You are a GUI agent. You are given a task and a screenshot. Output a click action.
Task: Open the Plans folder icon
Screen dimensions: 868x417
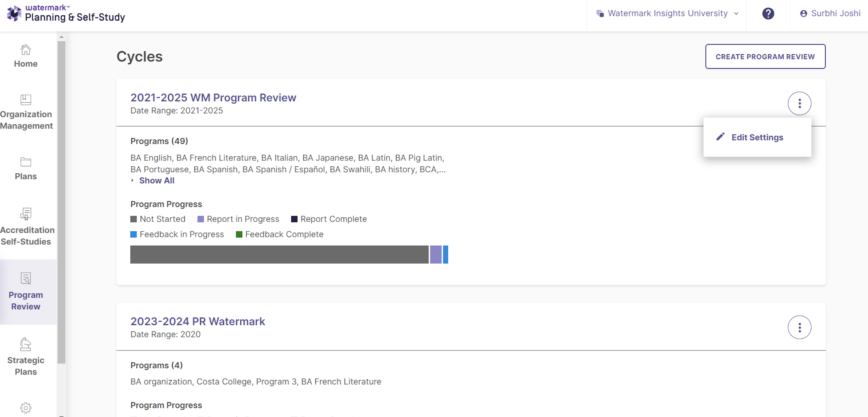(x=26, y=162)
